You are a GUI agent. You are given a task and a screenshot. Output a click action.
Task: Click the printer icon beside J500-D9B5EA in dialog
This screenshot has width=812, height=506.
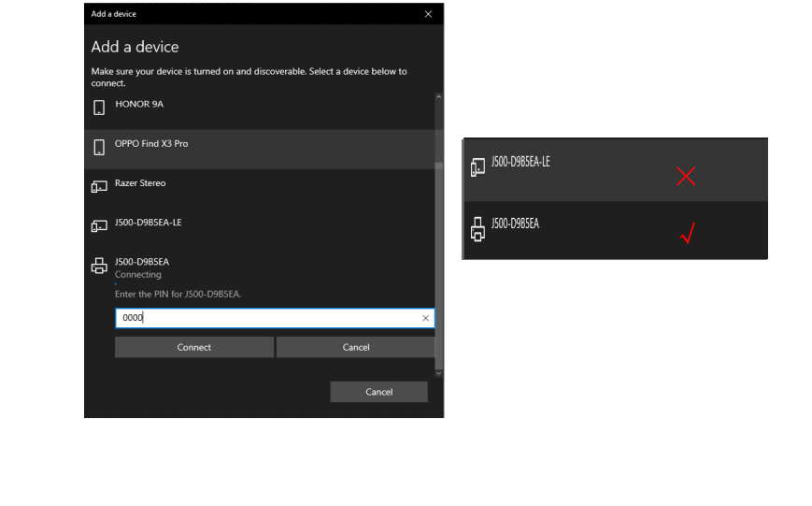99,266
